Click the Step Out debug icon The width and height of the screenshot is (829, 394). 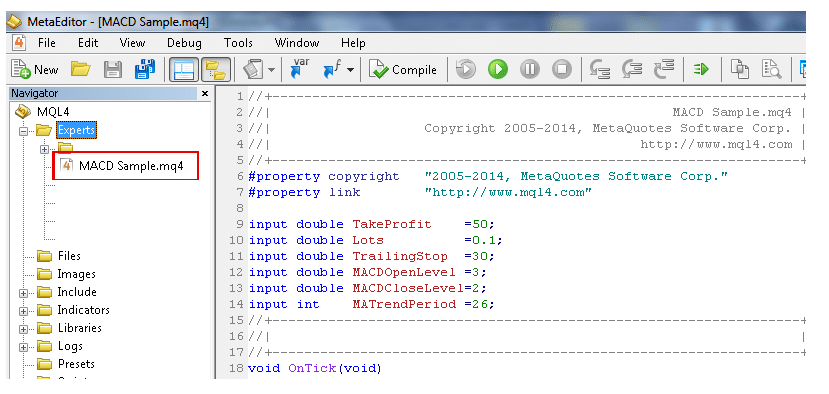(x=665, y=69)
